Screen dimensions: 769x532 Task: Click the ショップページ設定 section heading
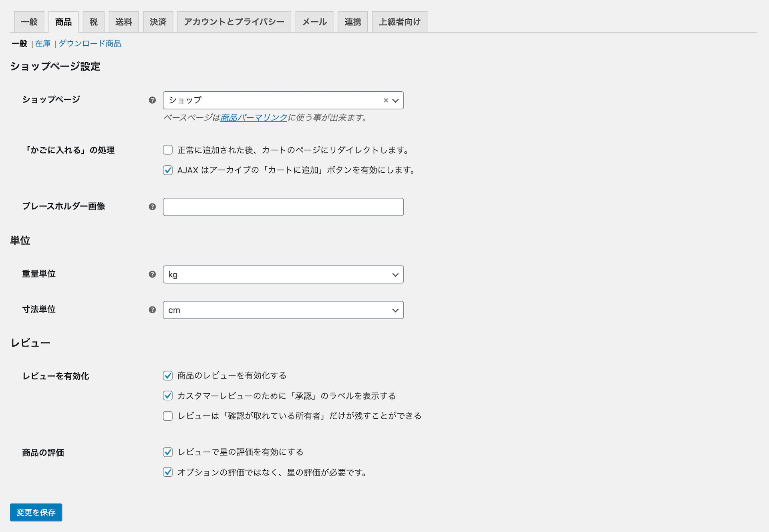55,66
